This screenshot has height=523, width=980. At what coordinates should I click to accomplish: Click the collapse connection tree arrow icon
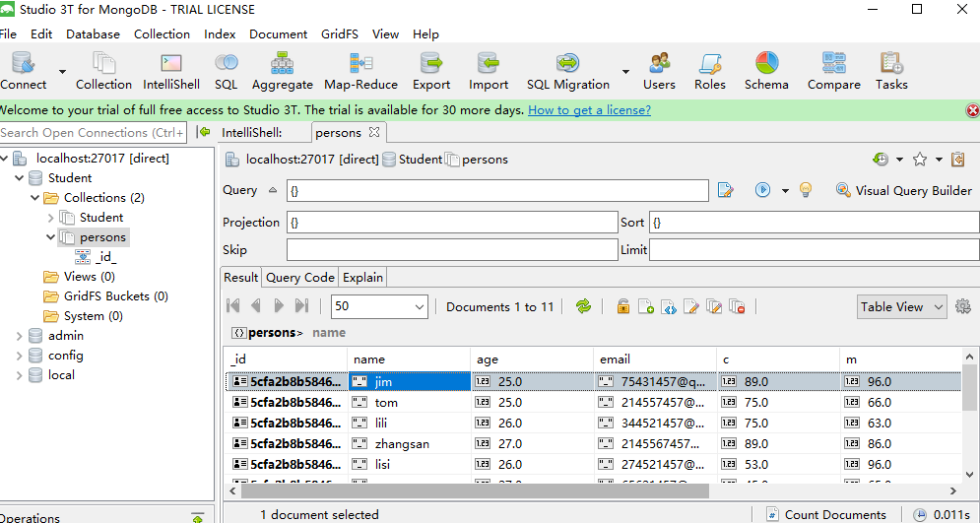[x=204, y=132]
